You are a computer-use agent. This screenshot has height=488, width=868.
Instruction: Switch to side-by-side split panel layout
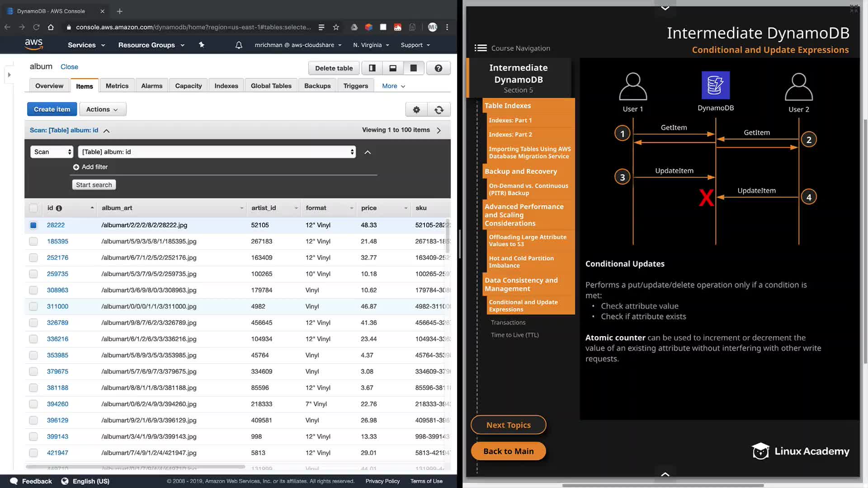(372, 68)
